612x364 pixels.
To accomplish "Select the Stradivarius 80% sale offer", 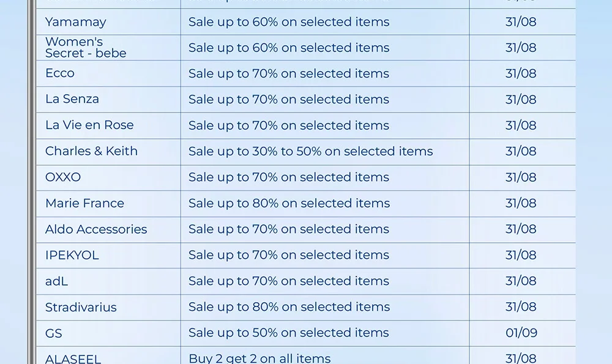I will (x=288, y=307).
